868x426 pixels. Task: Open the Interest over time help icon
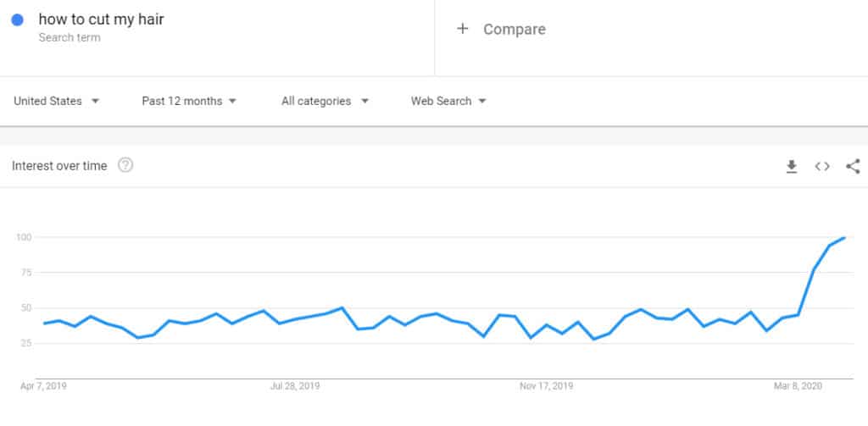coord(125,165)
